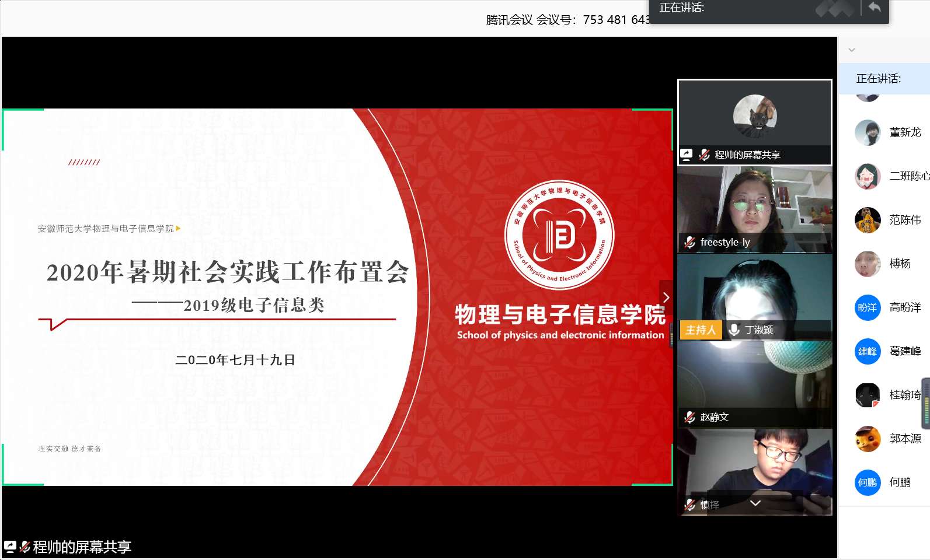Select participant name 桂翰琦
This screenshot has height=560, width=930.
(x=905, y=395)
